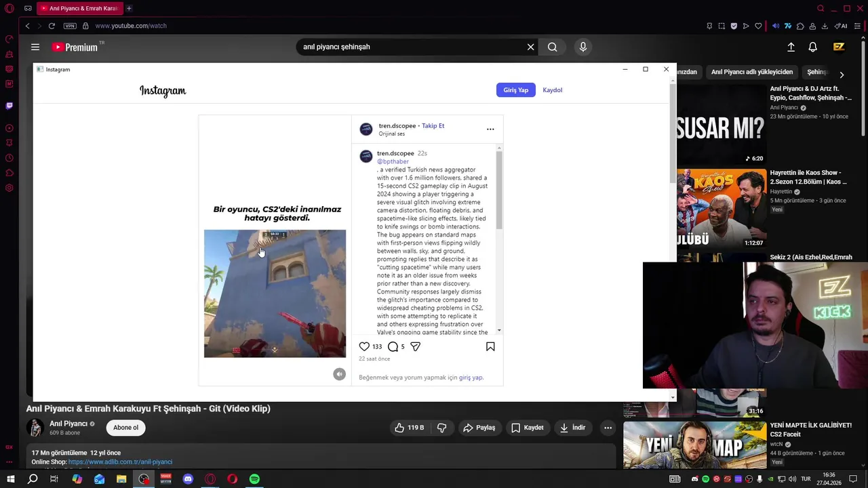
Task: Select 'Anıl Piyancı adlı yükleyiciden' chip
Action: coord(751,72)
